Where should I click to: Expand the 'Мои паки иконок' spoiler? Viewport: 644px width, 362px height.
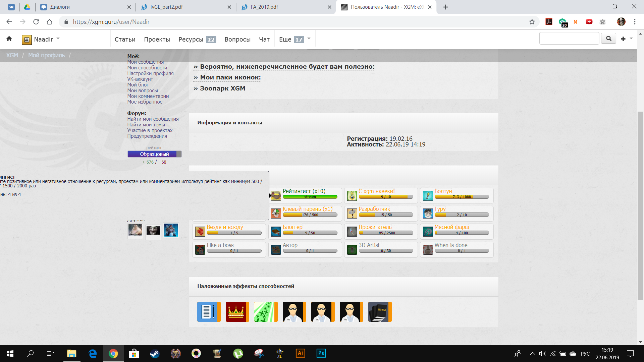[227, 77]
